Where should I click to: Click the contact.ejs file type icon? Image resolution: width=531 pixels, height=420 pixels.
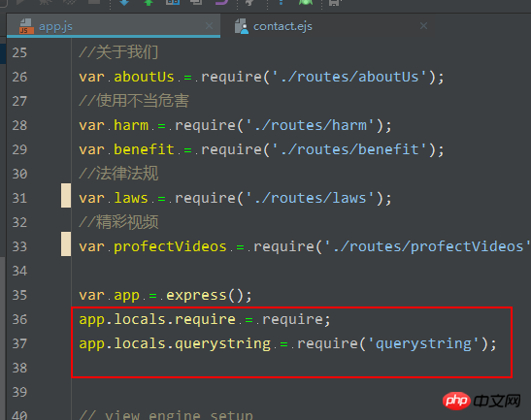coord(242,26)
